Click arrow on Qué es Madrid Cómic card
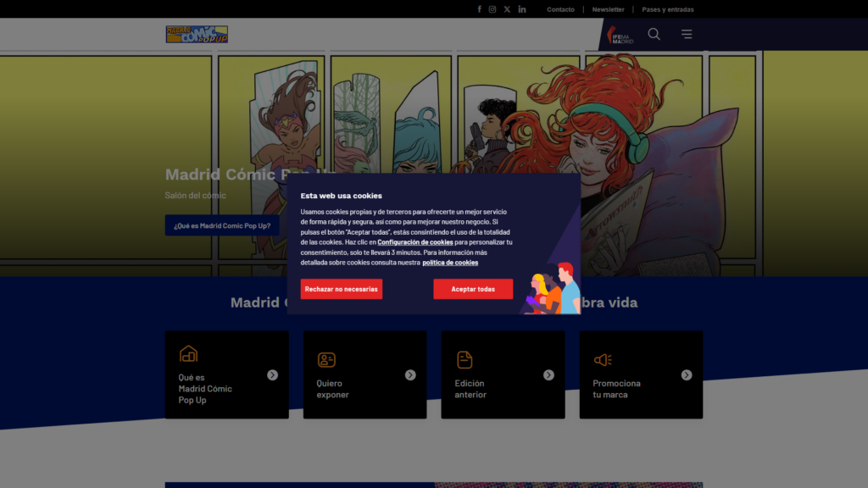 272,375
